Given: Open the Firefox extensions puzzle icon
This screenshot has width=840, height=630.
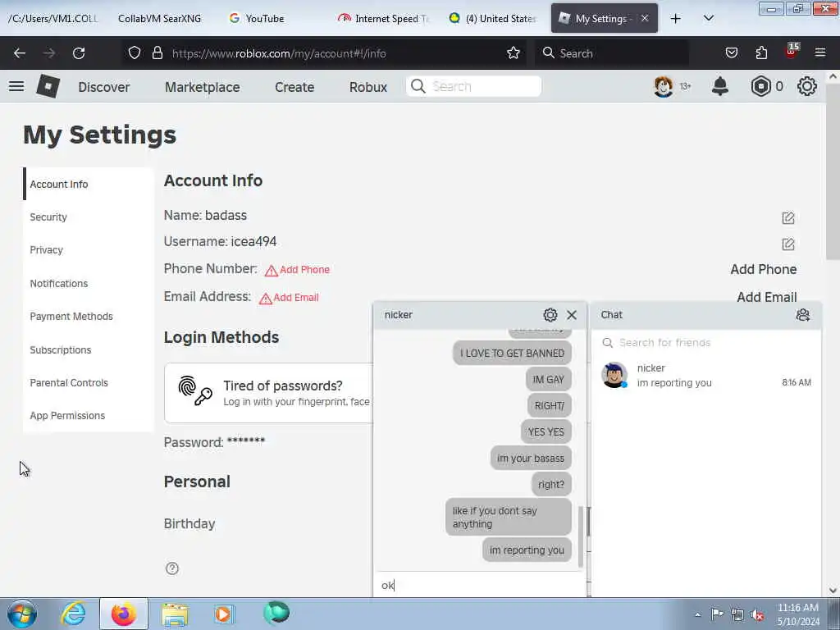Looking at the screenshot, I should pyautogui.click(x=761, y=53).
